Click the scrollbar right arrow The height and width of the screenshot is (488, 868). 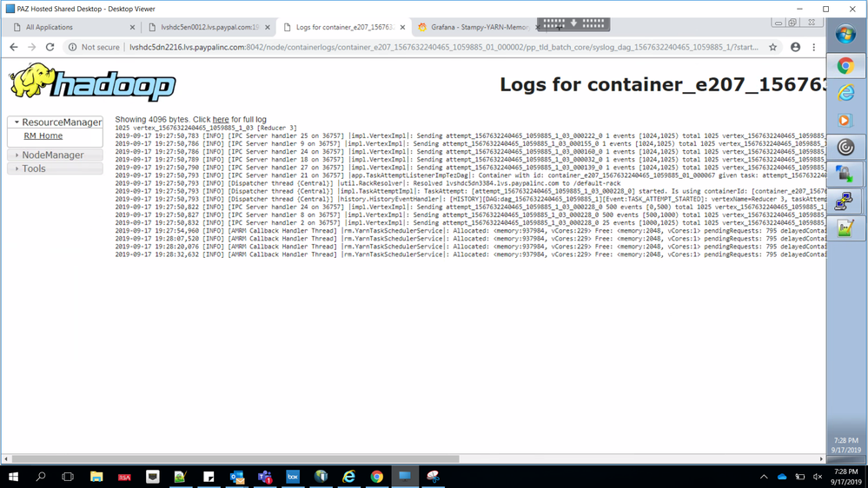821,458
